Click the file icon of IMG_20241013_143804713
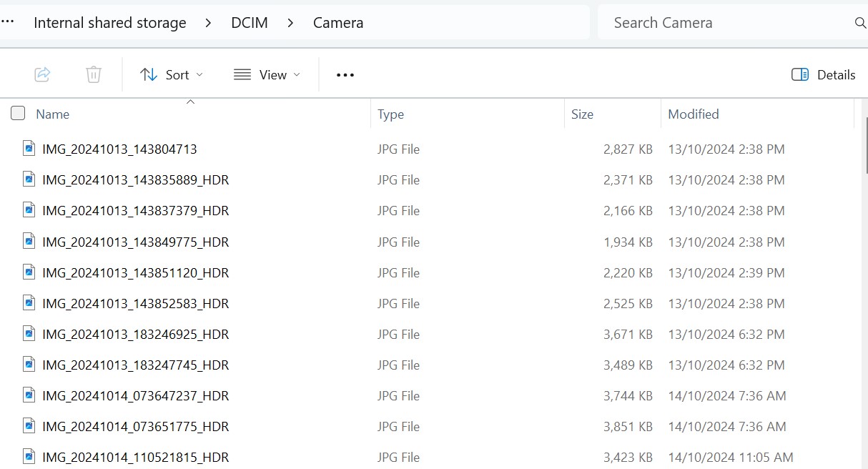 point(29,149)
